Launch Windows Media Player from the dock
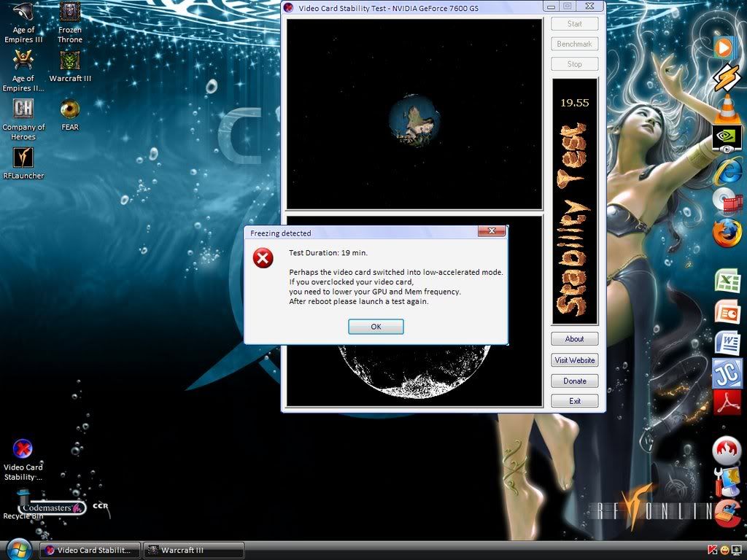 point(724,47)
